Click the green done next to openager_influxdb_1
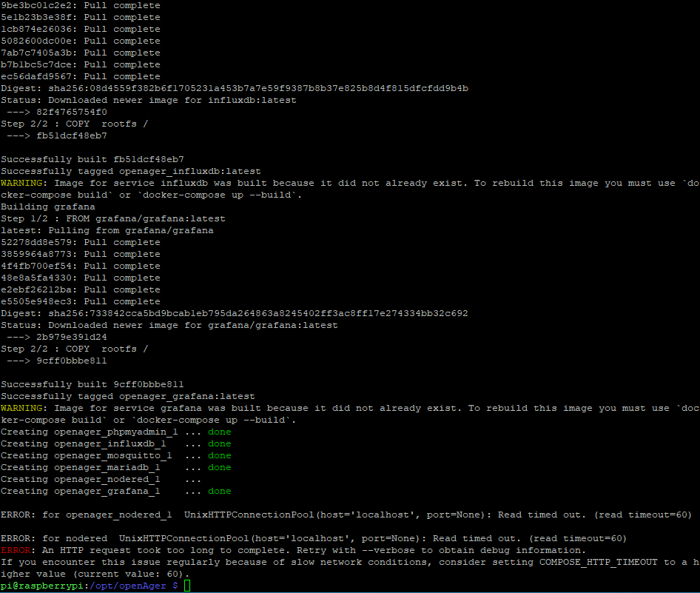 tap(219, 444)
